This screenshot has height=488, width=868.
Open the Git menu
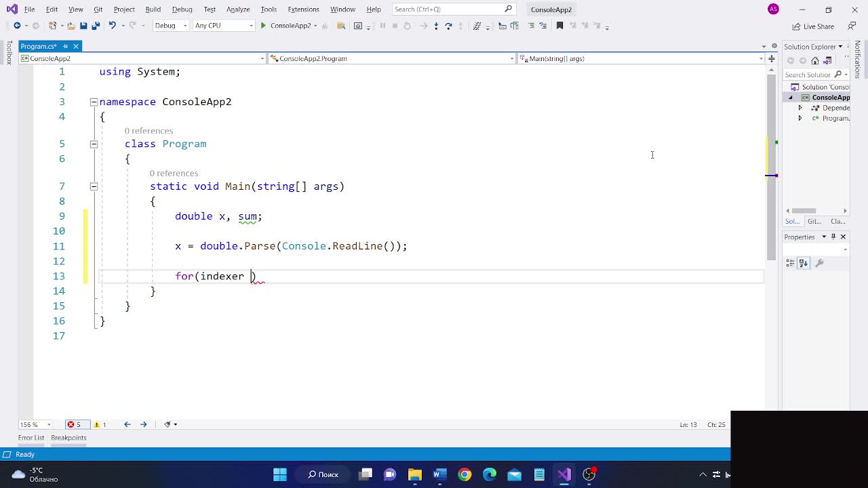coord(98,9)
